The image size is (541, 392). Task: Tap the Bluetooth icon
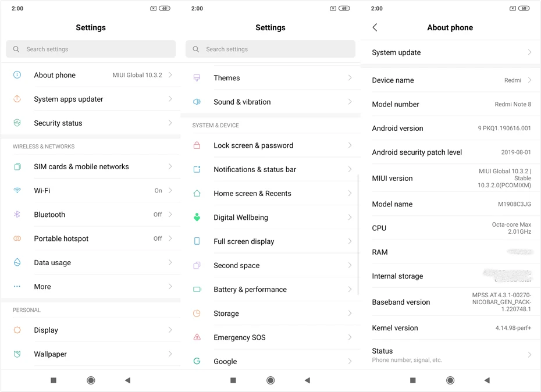tap(17, 214)
